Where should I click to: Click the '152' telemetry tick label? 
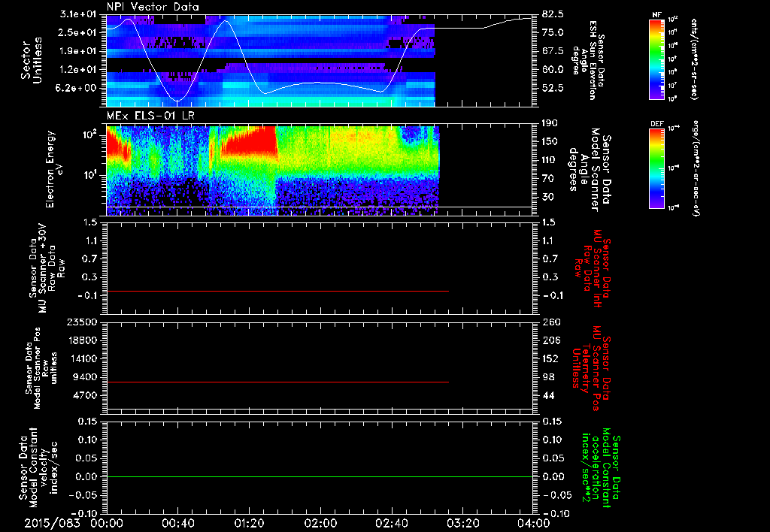click(x=550, y=358)
